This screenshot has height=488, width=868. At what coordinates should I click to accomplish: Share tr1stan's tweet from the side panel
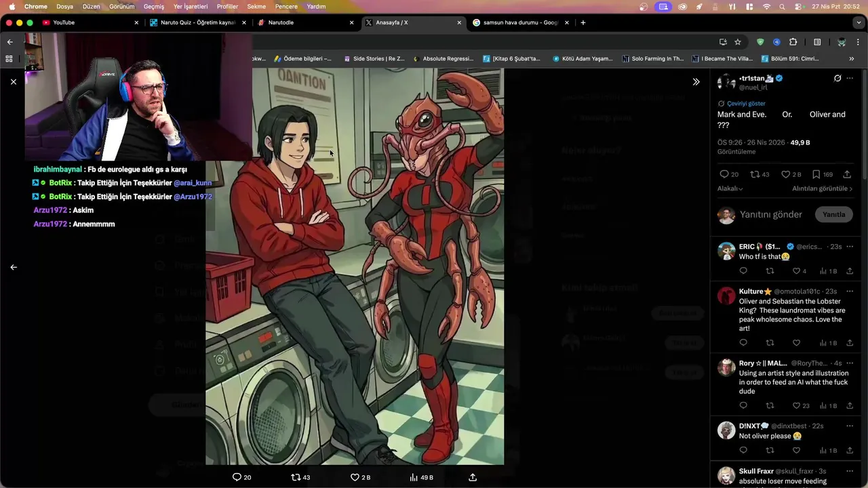(847, 174)
